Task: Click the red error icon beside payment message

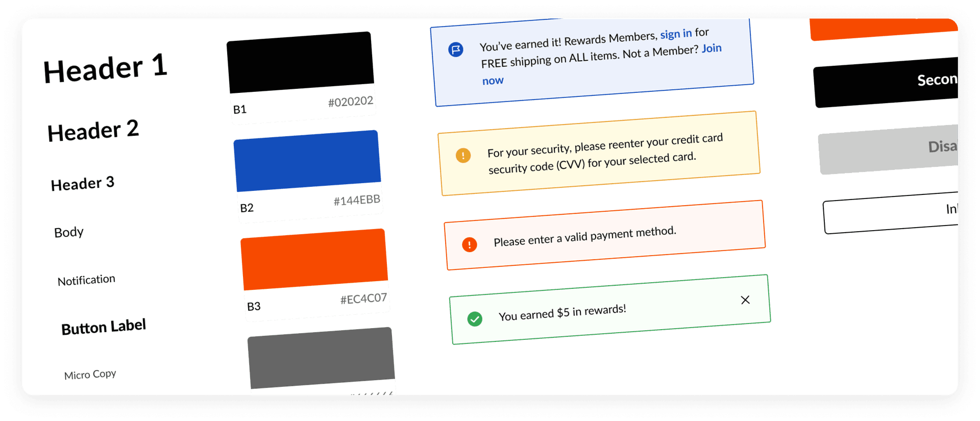Action: (470, 244)
